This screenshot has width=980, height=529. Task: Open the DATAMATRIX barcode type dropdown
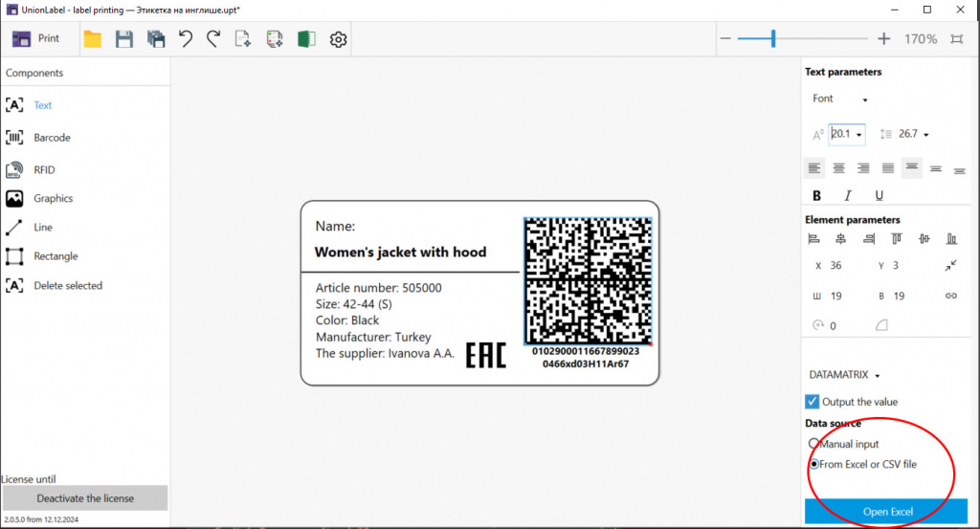[844, 375]
